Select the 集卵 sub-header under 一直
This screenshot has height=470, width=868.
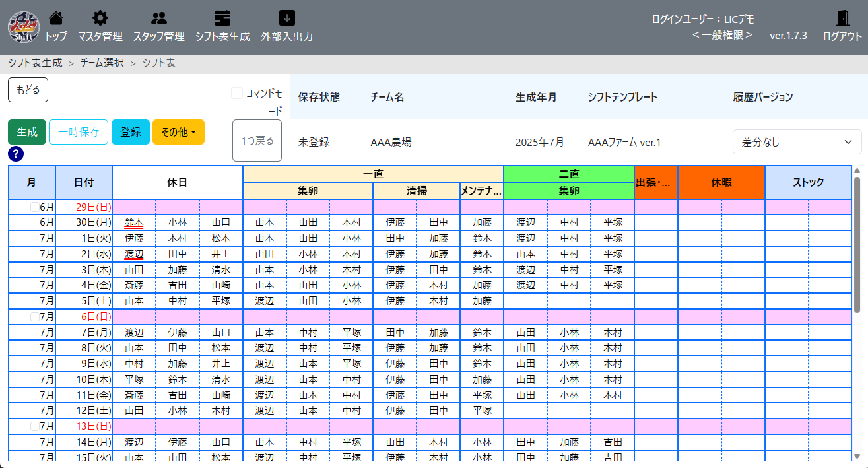click(308, 191)
